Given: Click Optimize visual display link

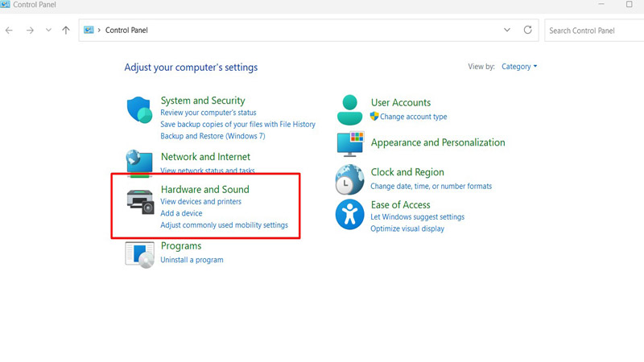Looking at the screenshot, I should [407, 228].
